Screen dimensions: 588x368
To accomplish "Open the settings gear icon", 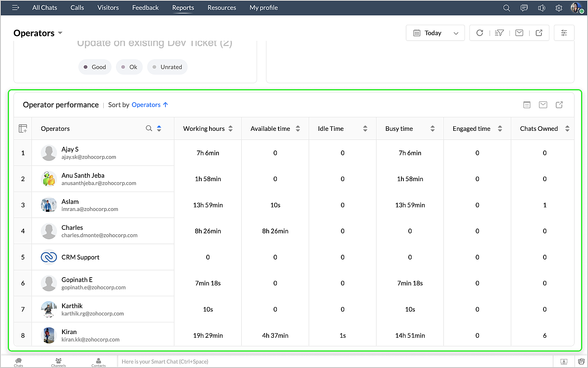I will coord(559,8).
